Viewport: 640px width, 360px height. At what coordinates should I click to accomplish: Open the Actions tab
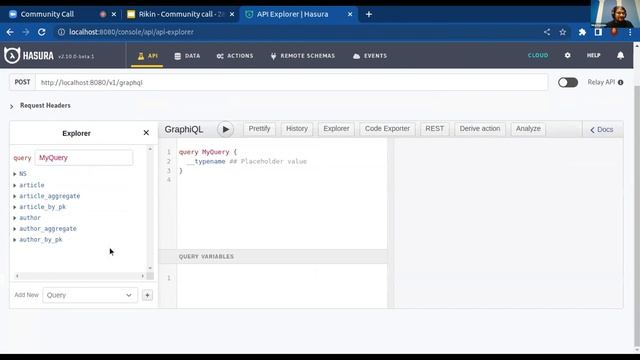click(235, 56)
